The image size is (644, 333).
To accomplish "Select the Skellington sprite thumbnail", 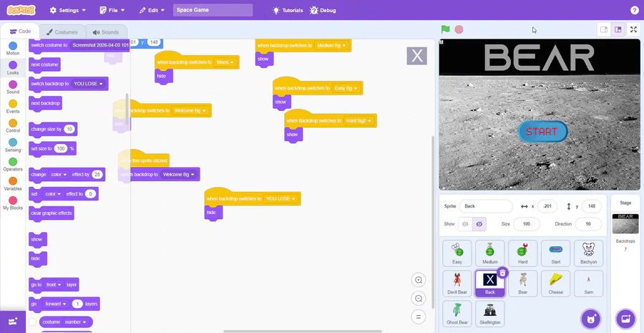I will [490, 314].
